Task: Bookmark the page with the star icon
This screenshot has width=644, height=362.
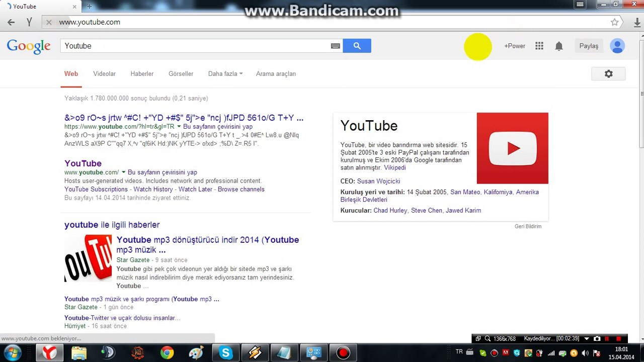Action: point(614,22)
